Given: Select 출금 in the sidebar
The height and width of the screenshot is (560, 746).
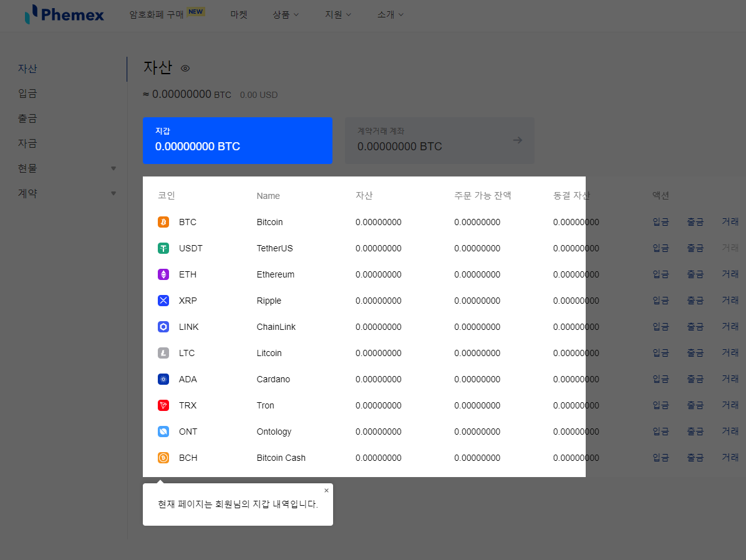Looking at the screenshot, I should [x=27, y=118].
